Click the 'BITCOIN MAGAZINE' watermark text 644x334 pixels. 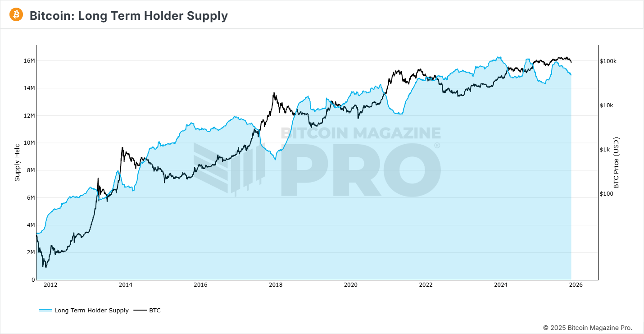coord(361,133)
